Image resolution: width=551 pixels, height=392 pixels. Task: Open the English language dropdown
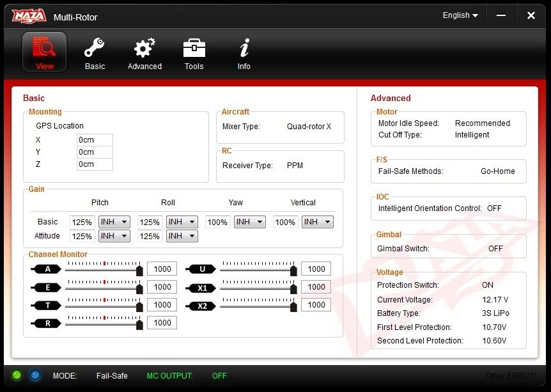coord(460,15)
